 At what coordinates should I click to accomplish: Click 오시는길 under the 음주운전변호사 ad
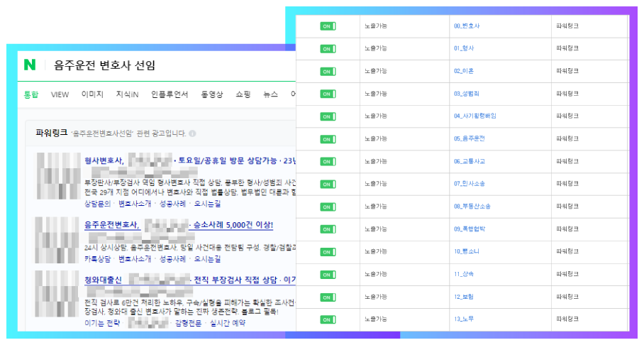coord(207,259)
